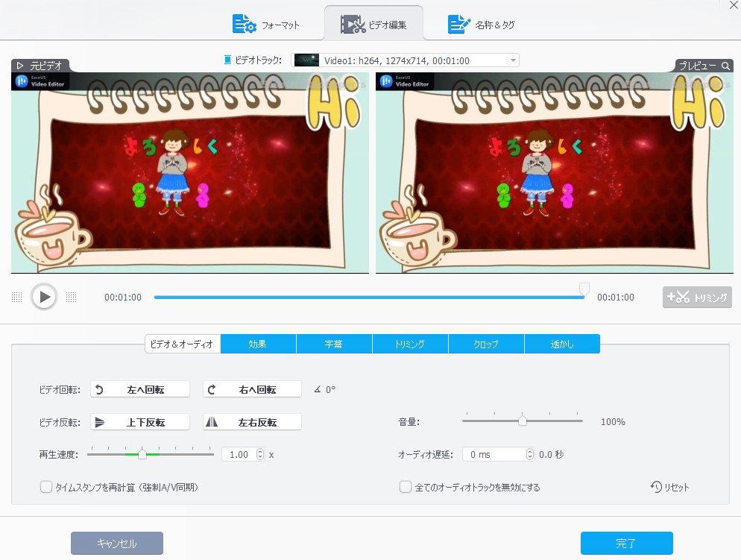Click the 名称＆タグ pencil note icon
Viewport: 741px width, 560px height.
point(459,24)
